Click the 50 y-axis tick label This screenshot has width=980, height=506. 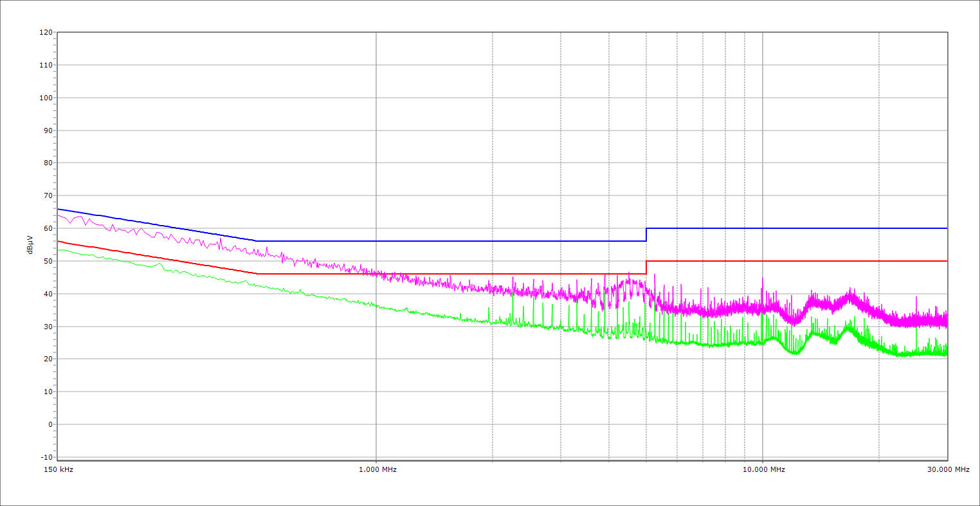pyautogui.click(x=47, y=261)
